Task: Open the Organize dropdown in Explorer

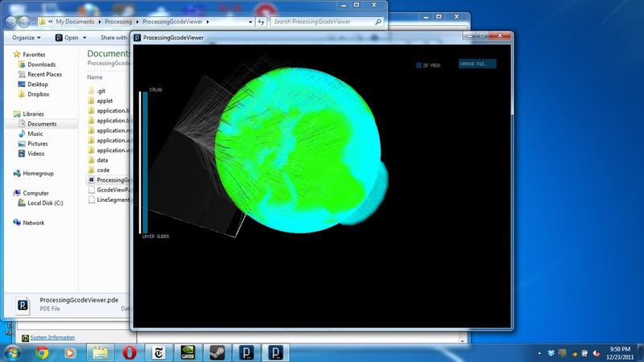Action: pyautogui.click(x=27, y=37)
